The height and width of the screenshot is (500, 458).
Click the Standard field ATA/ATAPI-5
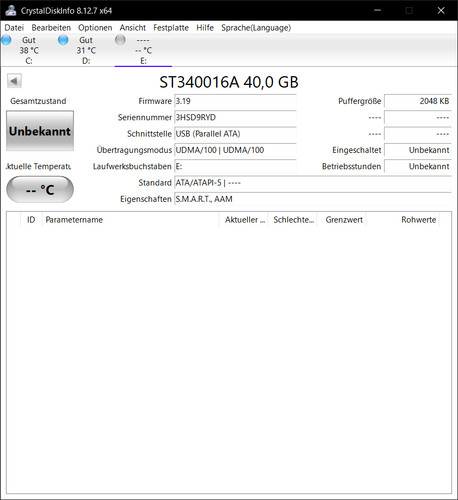[x=313, y=183]
